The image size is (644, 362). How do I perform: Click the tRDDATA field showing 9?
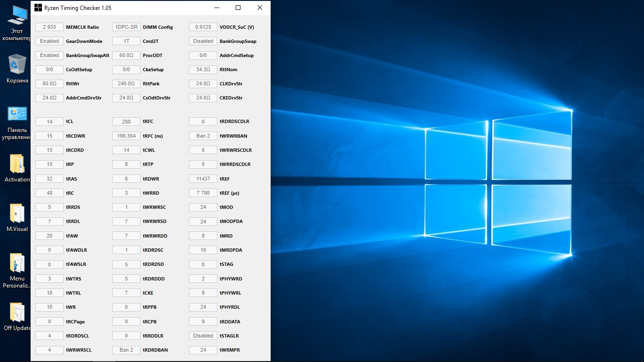203,322
